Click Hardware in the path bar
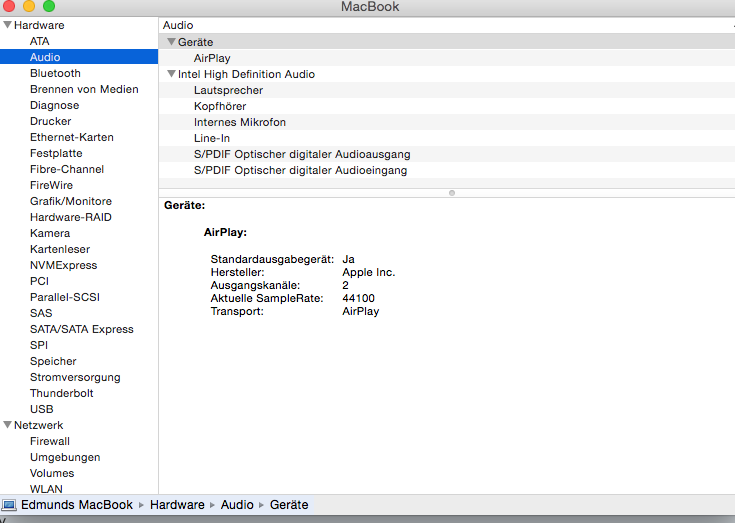Viewport: 735px width, 523px height. coord(177,505)
